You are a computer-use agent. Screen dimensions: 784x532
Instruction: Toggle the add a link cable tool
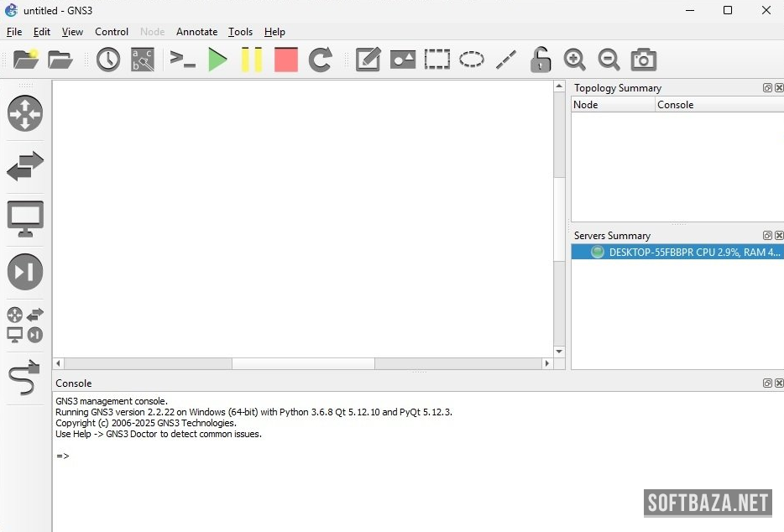[x=25, y=378]
